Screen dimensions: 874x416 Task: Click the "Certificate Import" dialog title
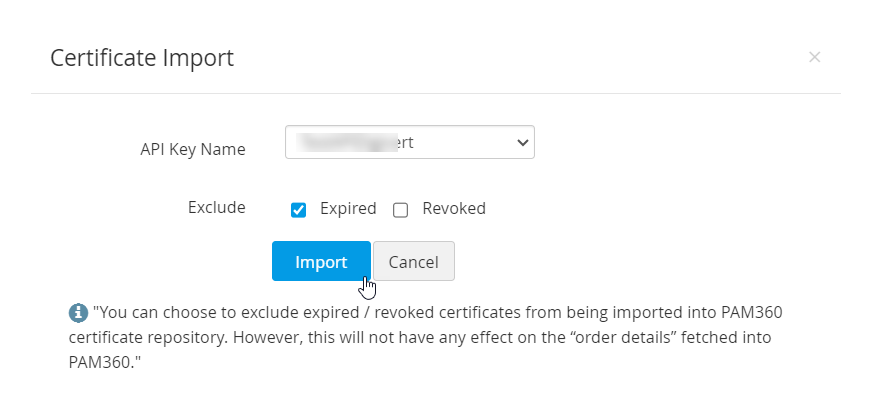point(142,58)
